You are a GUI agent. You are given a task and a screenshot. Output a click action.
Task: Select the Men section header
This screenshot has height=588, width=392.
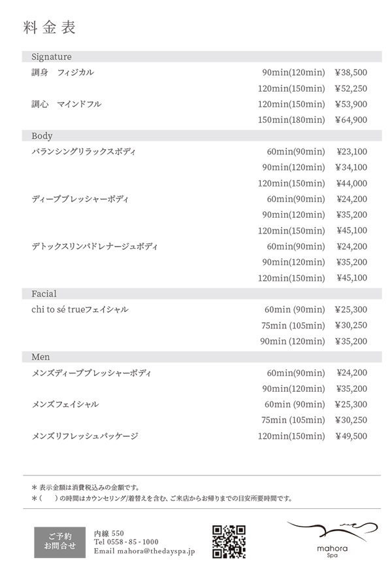click(41, 357)
